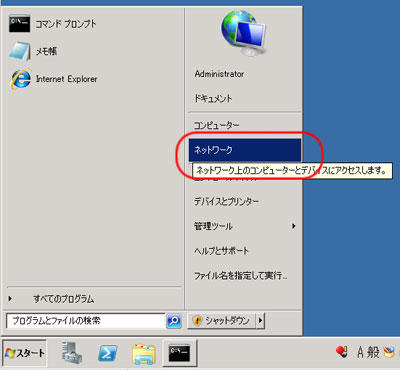Open Server Manager from the taskbar
Screen dimensions: 400x370
pyautogui.click(x=72, y=353)
